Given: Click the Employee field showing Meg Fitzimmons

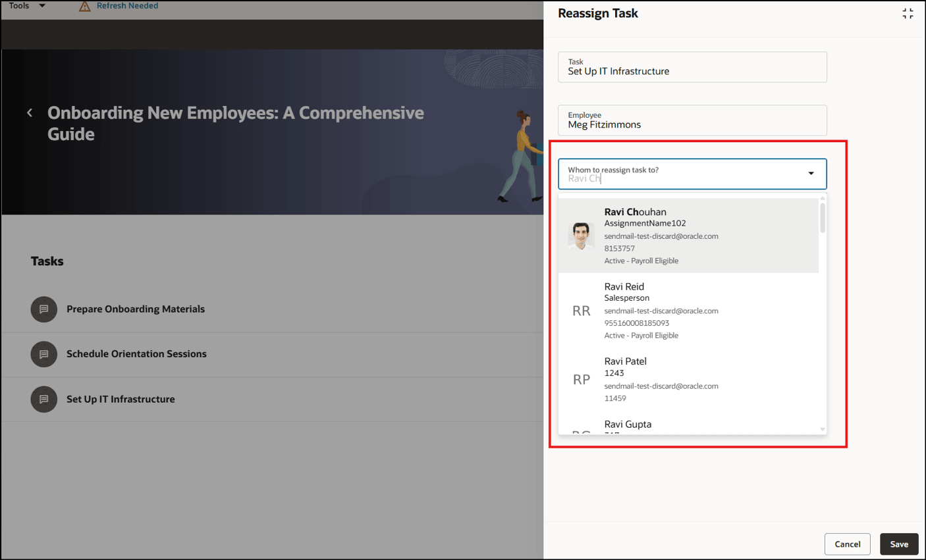Looking at the screenshot, I should pyautogui.click(x=692, y=120).
